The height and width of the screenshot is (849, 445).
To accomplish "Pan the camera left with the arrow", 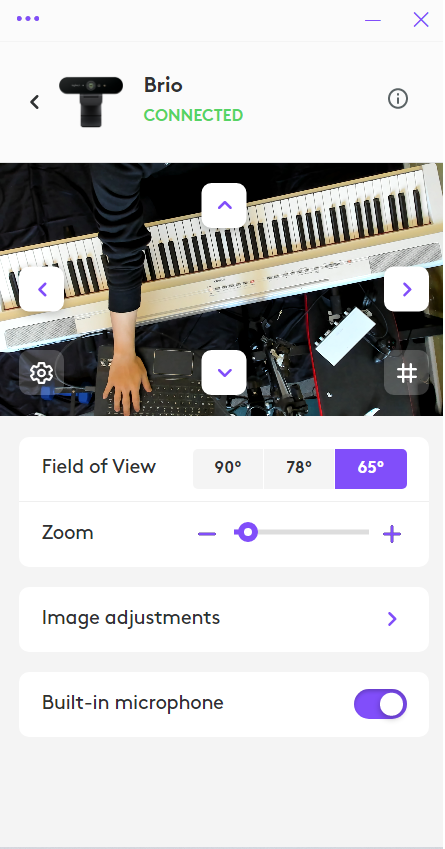I will pyautogui.click(x=42, y=289).
